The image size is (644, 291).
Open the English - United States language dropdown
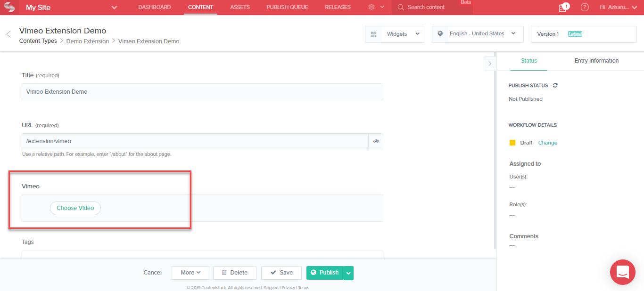478,34
